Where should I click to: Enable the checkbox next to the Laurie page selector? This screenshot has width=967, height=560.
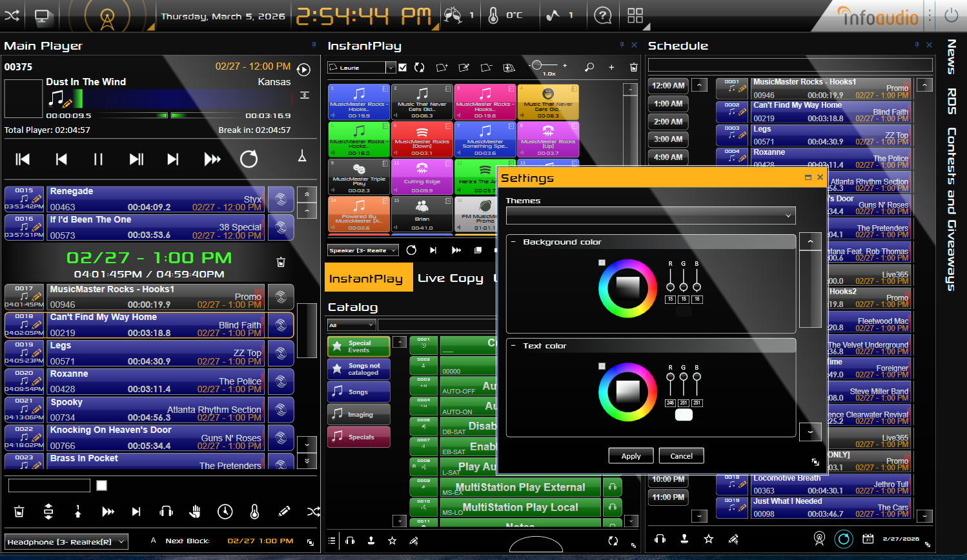403,67
